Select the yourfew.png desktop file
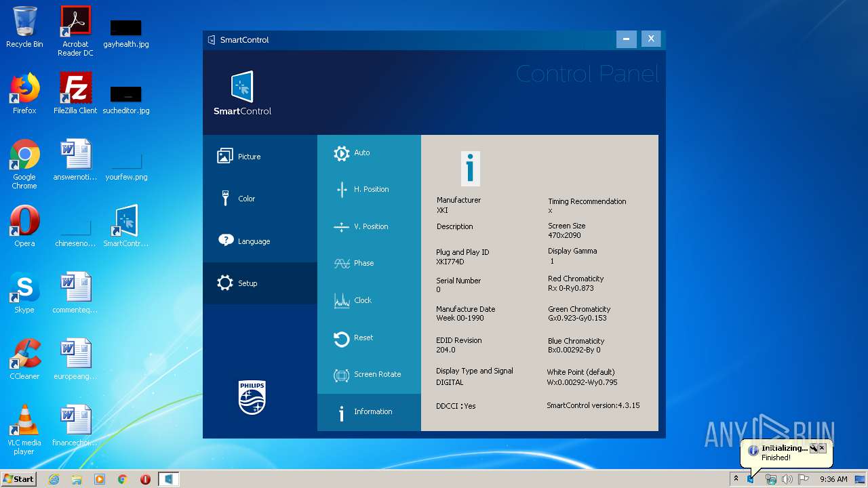This screenshot has width=868, height=488. pos(126,167)
